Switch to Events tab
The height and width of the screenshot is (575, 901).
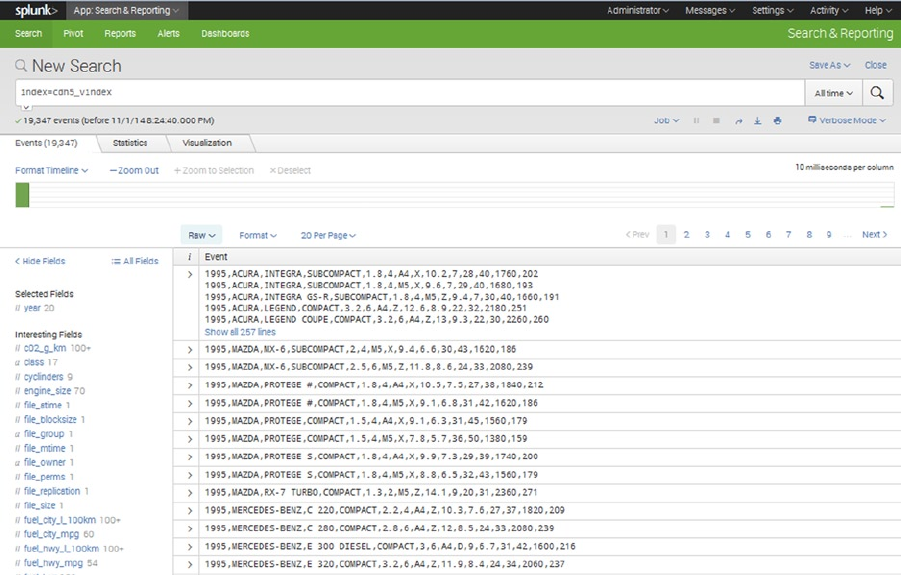click(46, 143)
